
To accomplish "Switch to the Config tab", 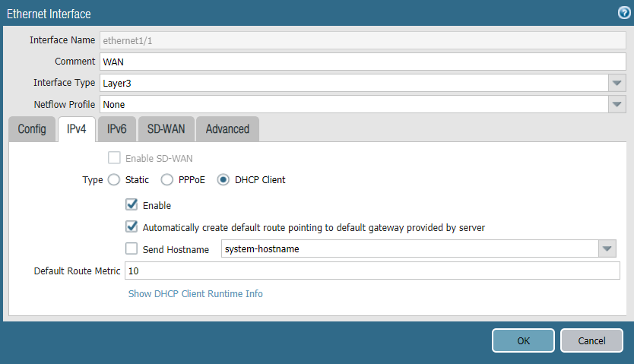I will (32, 129).
